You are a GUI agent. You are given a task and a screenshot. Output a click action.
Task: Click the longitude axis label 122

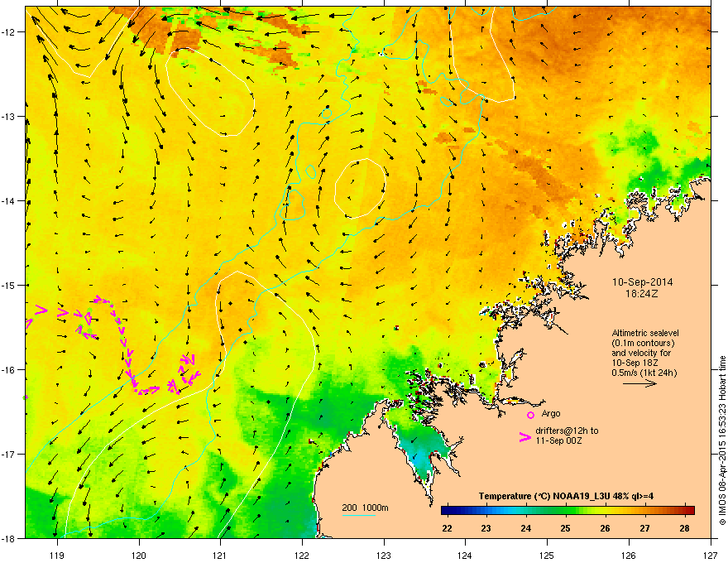click(x=302, y=555)
